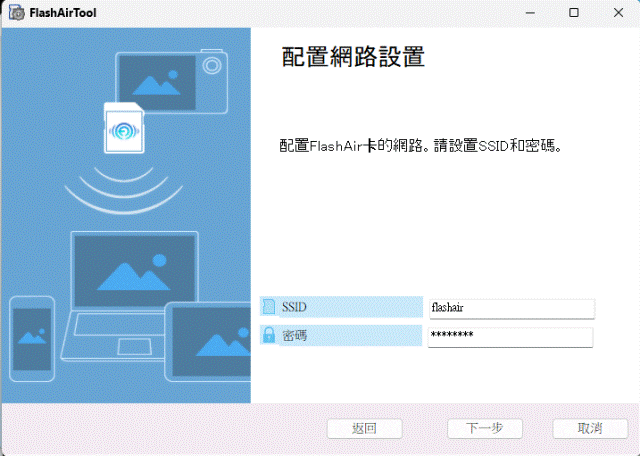Click the FlashAir card graphic in the illustration

124,128
